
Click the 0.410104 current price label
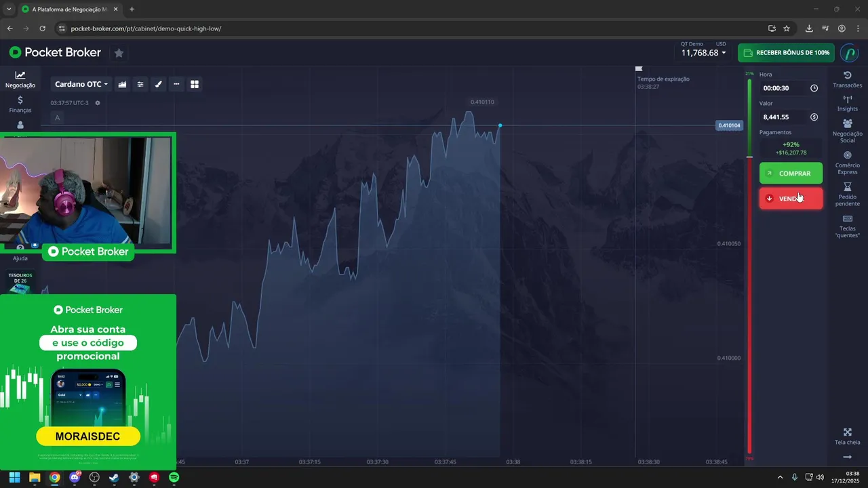pyautogui.click(x=729, y=125)
